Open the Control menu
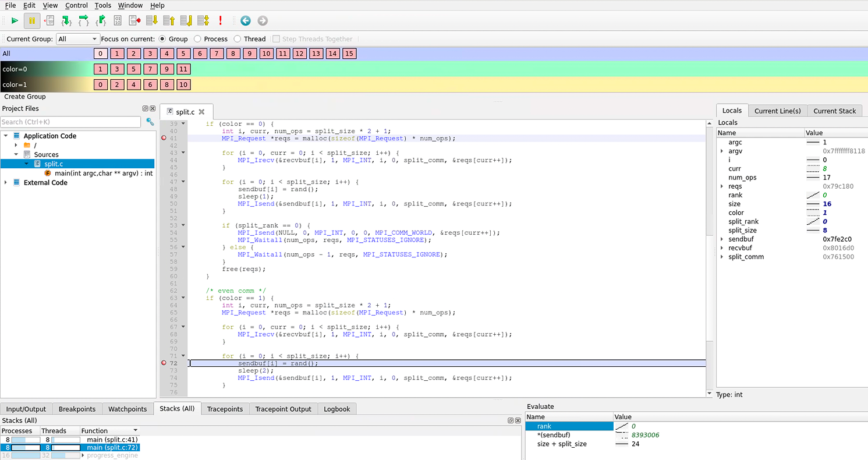The image size is (868, 460). pos(76,5)
